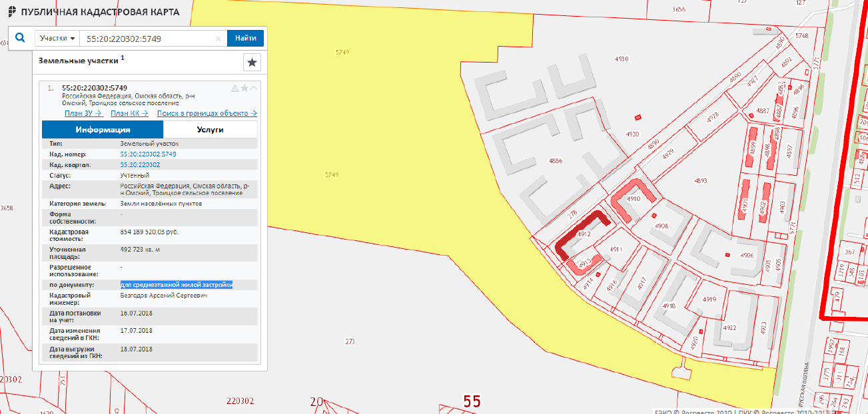Click the magnifying glass search icon
868x414 pixels.
click(20, 39)
